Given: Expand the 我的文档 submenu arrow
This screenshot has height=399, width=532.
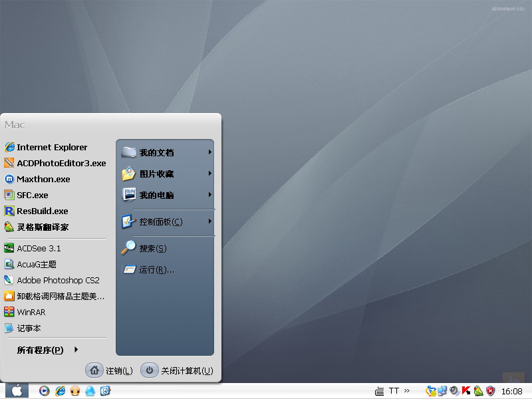Looking at the screenshot, I should (210, 152).
